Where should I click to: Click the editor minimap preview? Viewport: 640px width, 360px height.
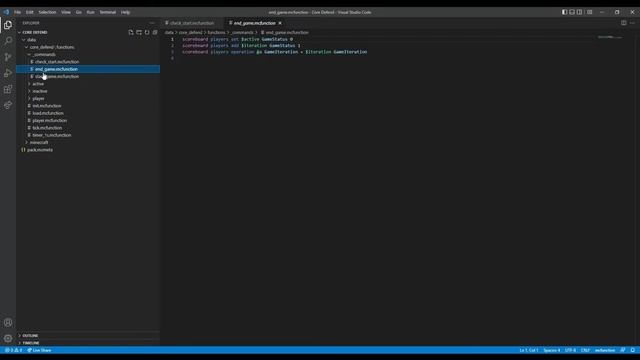click(x=610, y=37)
